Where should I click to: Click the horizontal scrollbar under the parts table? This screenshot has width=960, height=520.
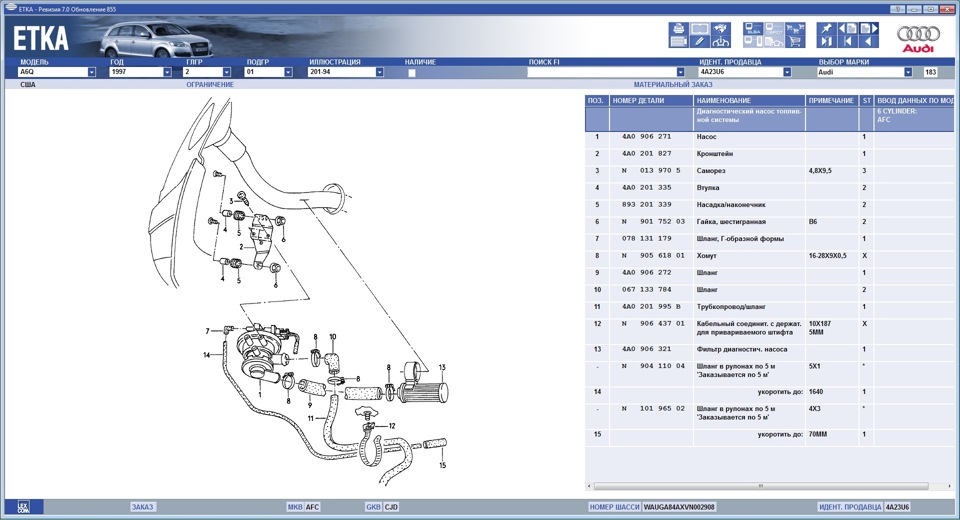coord(760,486)
